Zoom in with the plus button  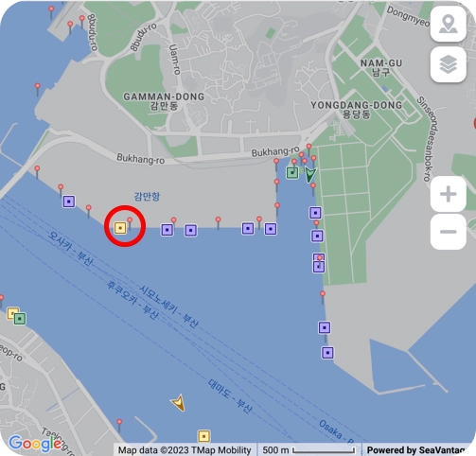click(x=448, y=194)
